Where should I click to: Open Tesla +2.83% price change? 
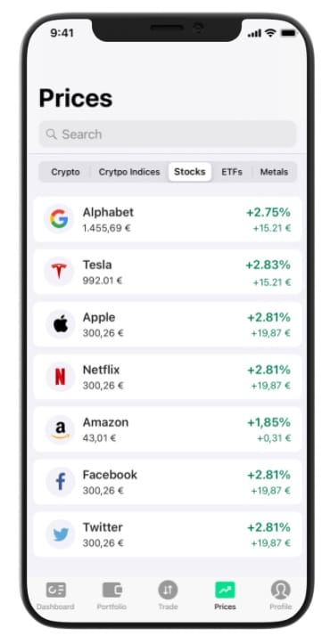coord(268,265)
